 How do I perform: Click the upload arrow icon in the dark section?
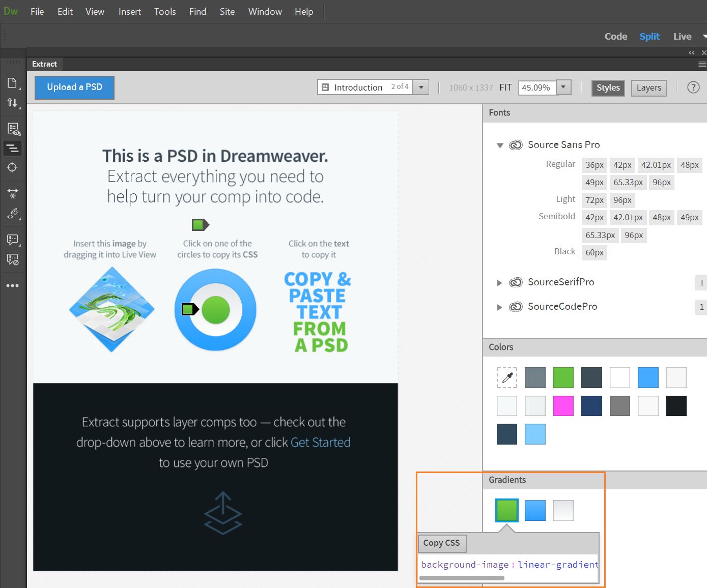(223, 513)
